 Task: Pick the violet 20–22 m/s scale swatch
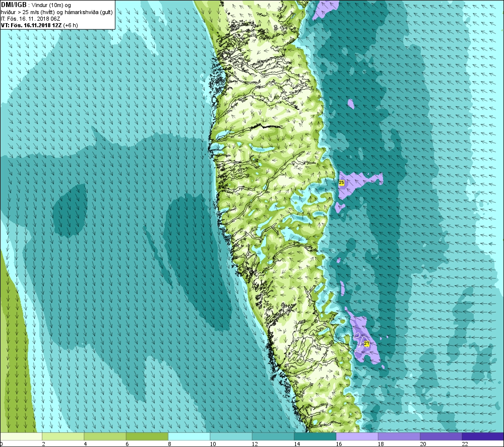point(440,436)
